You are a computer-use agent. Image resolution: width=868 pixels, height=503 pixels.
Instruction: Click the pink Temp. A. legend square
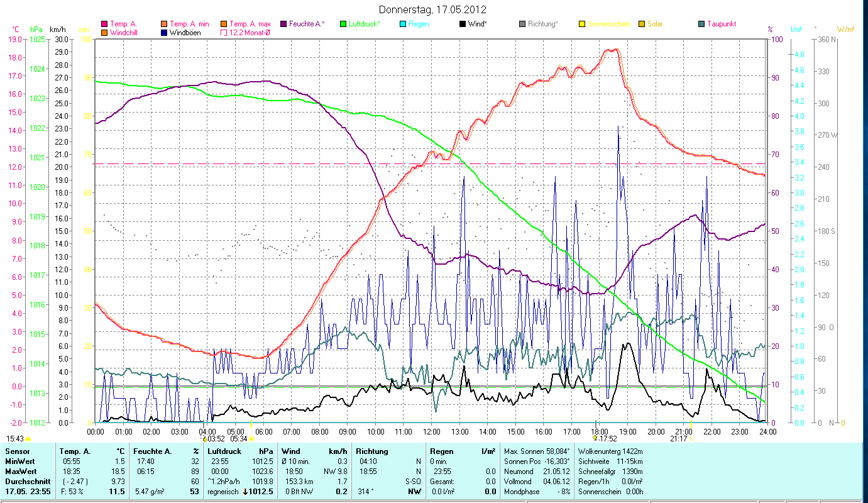tap(104, 24)
